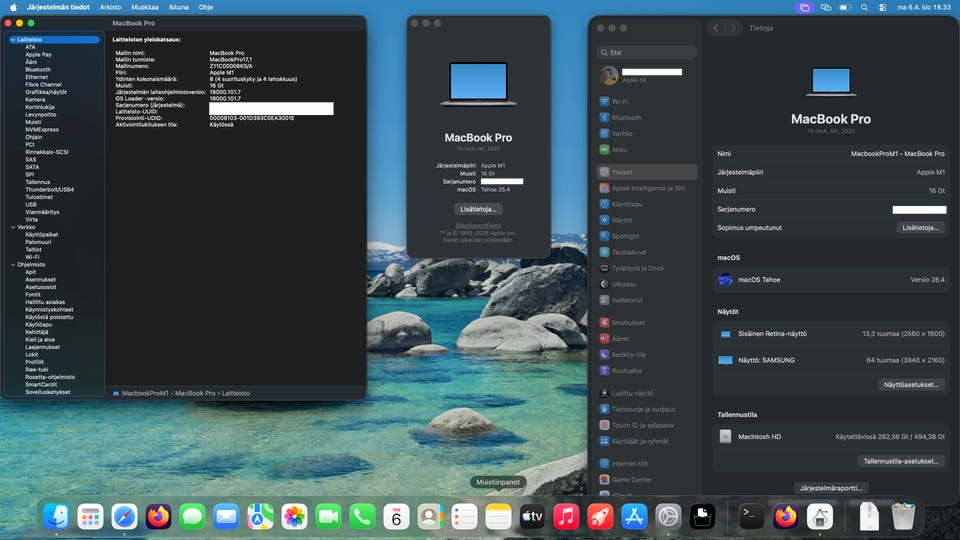Collapse the Ohjelmisto tree section

click(13, 264)
